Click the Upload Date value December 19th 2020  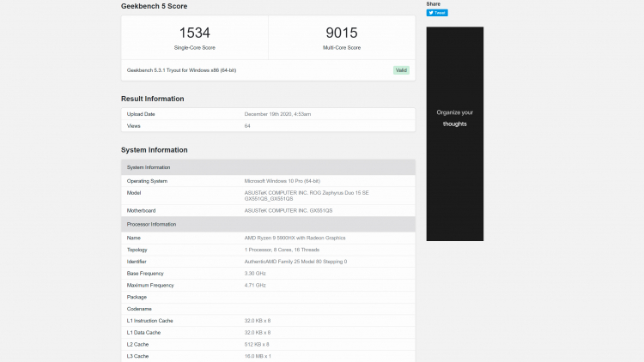tap(277, 114)
